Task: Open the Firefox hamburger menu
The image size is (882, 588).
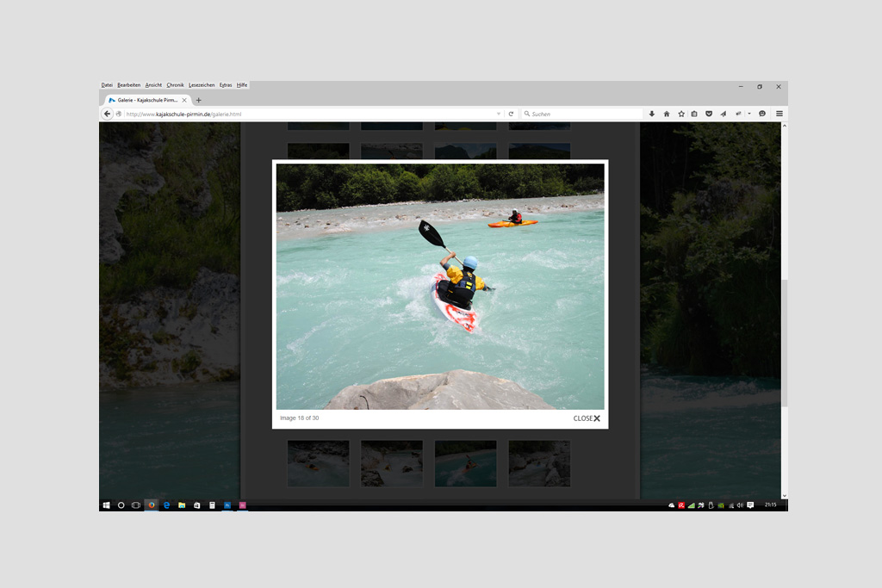Action: (779, 114)
